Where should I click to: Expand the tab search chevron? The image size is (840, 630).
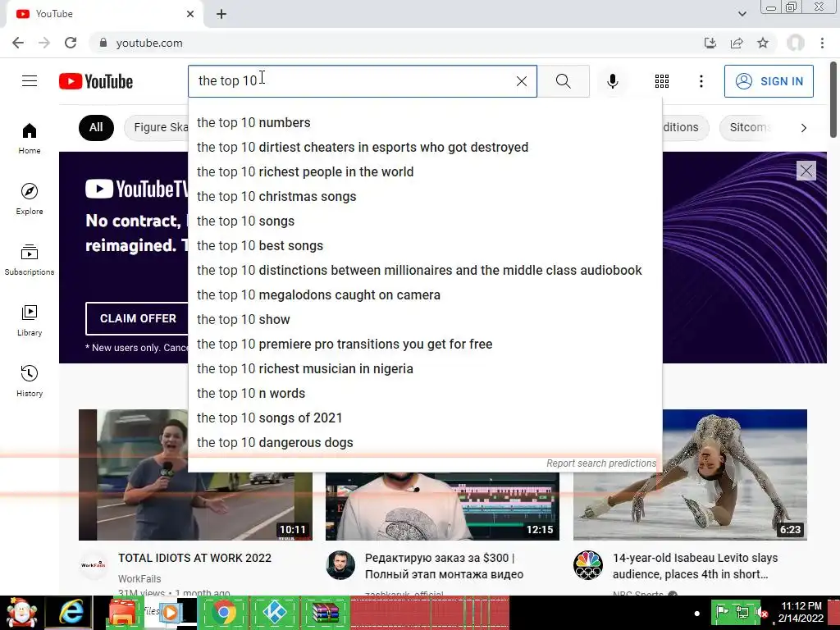742,14
